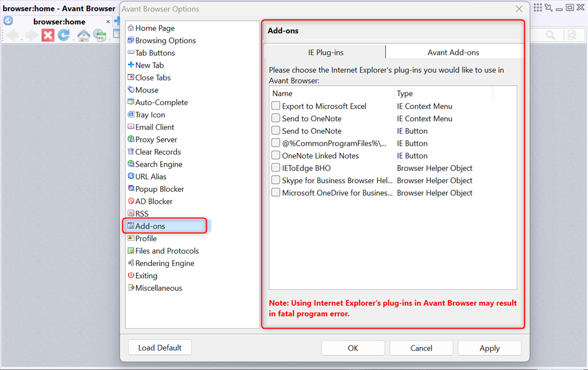Check Send to OneNote IE Button
The image size is (588, 370).
276,130
